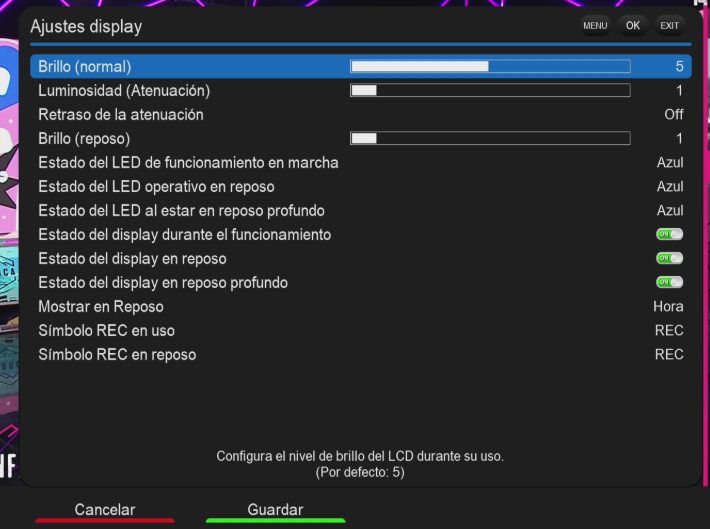The width and height of the screenshot is (710, 529).
Task: Change Retraso de la atenuación Off value
Action: point(674,115)
